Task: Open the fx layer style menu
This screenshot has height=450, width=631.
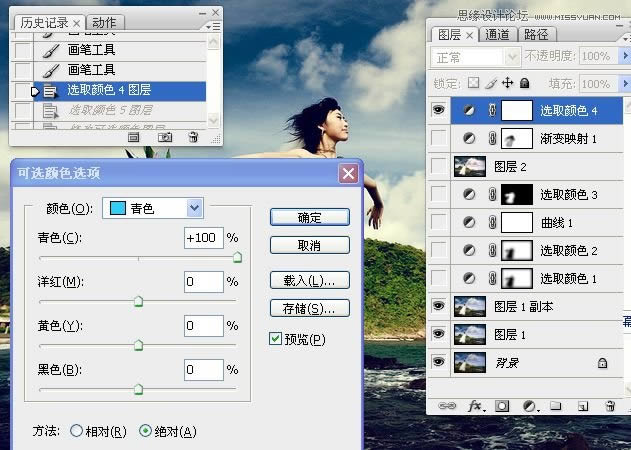Action: 476,406
